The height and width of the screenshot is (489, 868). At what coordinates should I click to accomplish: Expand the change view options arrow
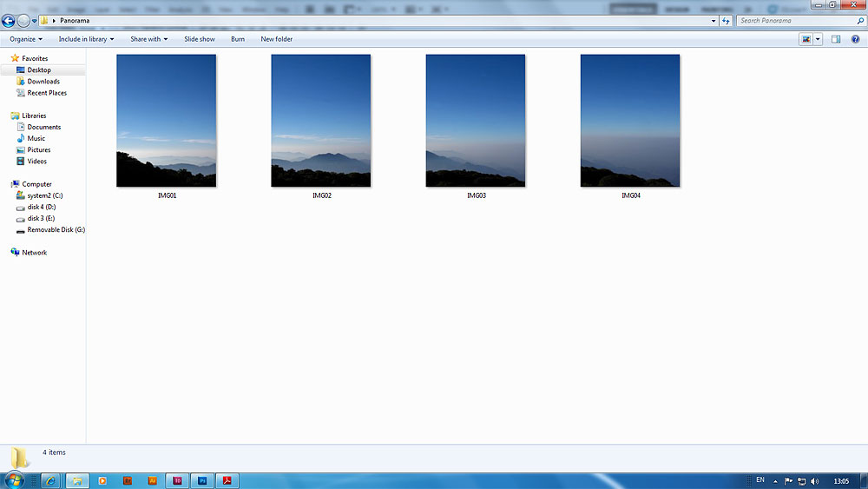click(x=818, y=39)
